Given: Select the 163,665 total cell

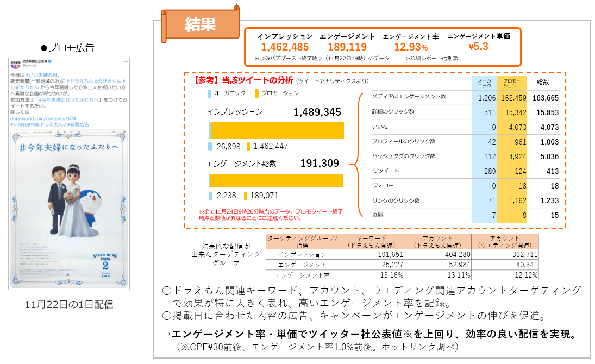Looking at the screenshot, I should pyautogui.click(x=546, y=98).
